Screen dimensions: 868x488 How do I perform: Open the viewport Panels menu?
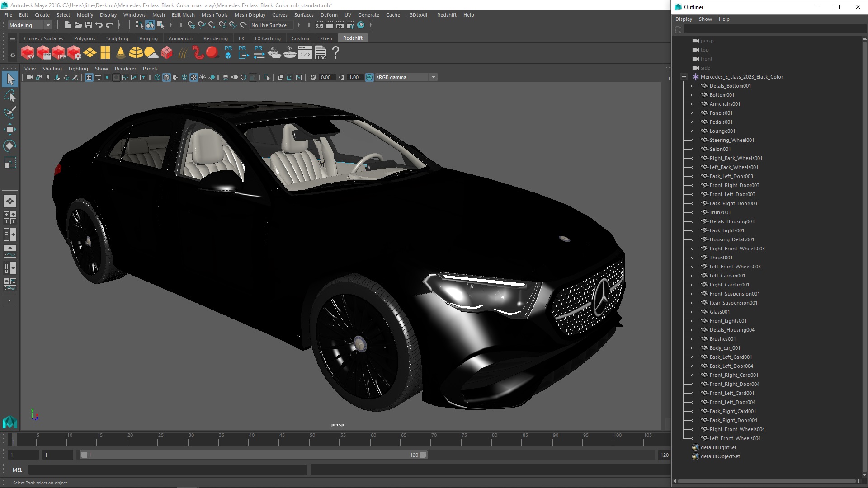150,69
